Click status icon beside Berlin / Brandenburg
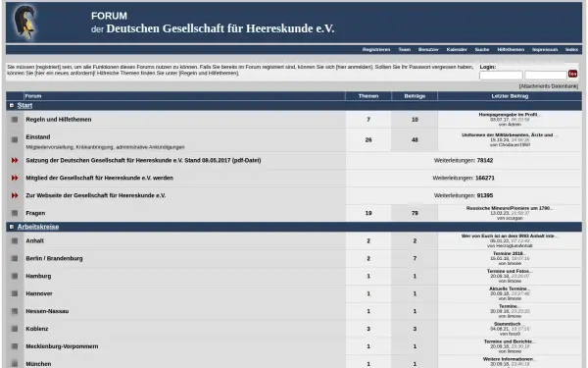Screen dimensions: 588x368 click(15, 259)
